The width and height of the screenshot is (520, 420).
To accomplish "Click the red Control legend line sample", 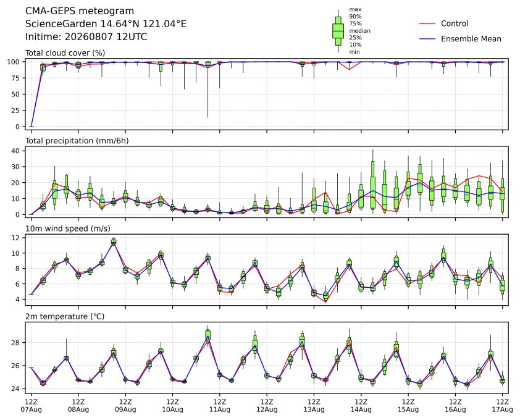I will click(427, 24).
